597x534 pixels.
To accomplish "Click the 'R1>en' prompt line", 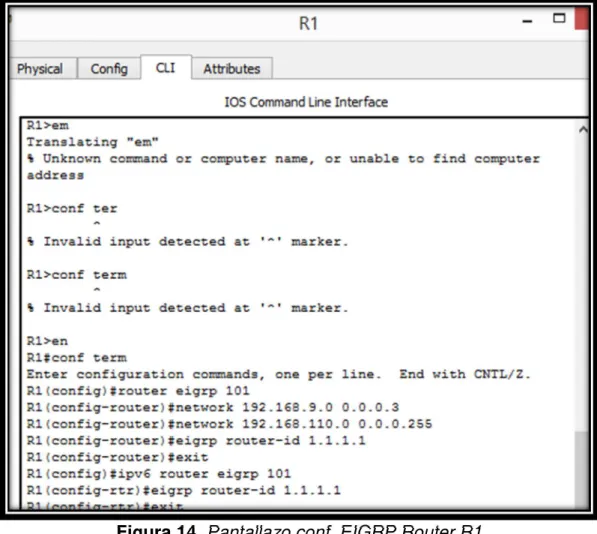I will pos(48,341).
